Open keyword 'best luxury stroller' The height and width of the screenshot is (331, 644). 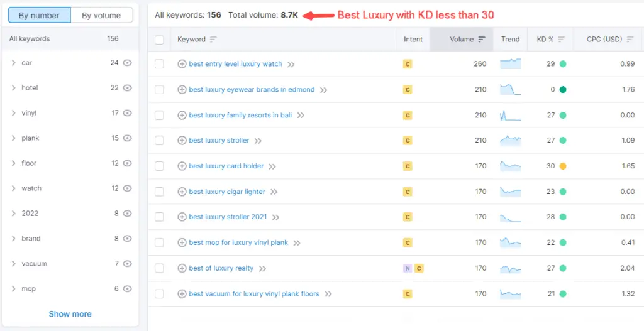pyautogui.click(x=219, y=140)
